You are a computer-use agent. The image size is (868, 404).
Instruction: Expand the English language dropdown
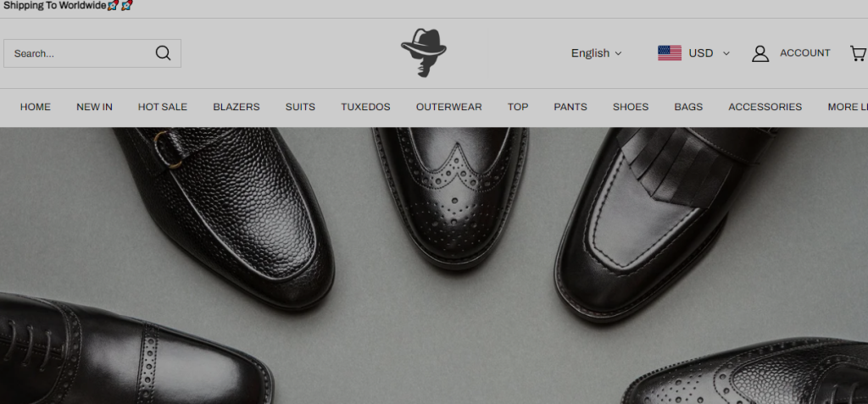click(596, 53)
